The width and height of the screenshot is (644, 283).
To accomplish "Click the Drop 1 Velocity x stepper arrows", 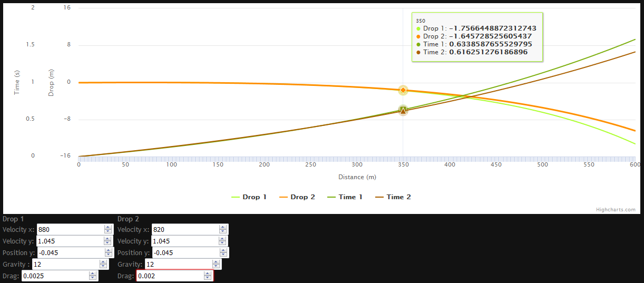I will (108, 230).
